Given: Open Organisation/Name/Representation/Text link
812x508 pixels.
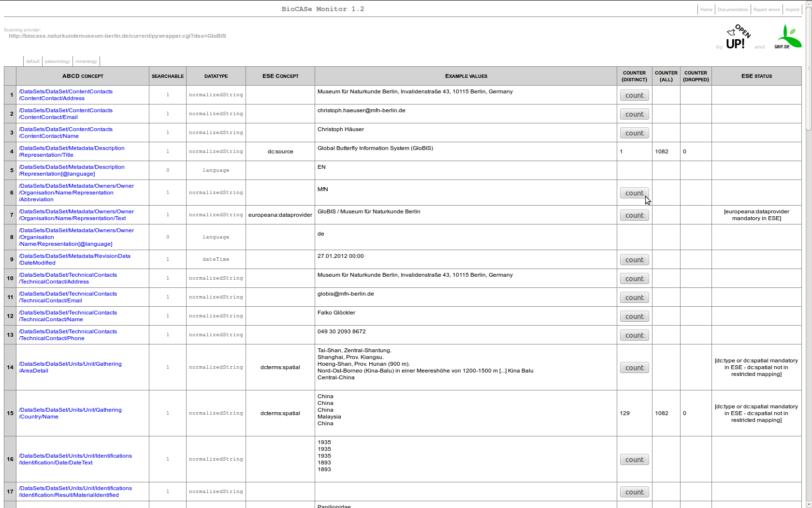Looking at the screenshot, I should 76,215.
